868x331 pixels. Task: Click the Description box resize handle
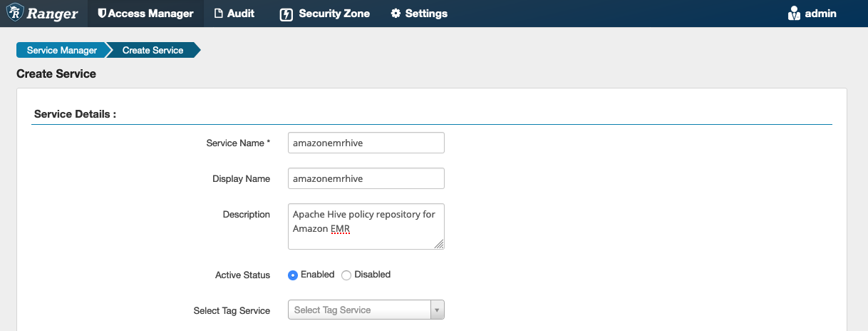440,245
